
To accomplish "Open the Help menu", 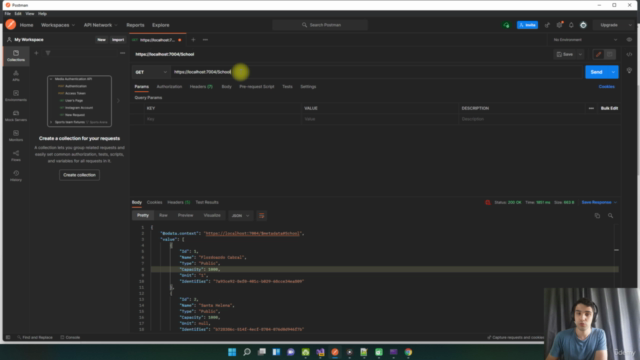I will (x=42, y=13).
